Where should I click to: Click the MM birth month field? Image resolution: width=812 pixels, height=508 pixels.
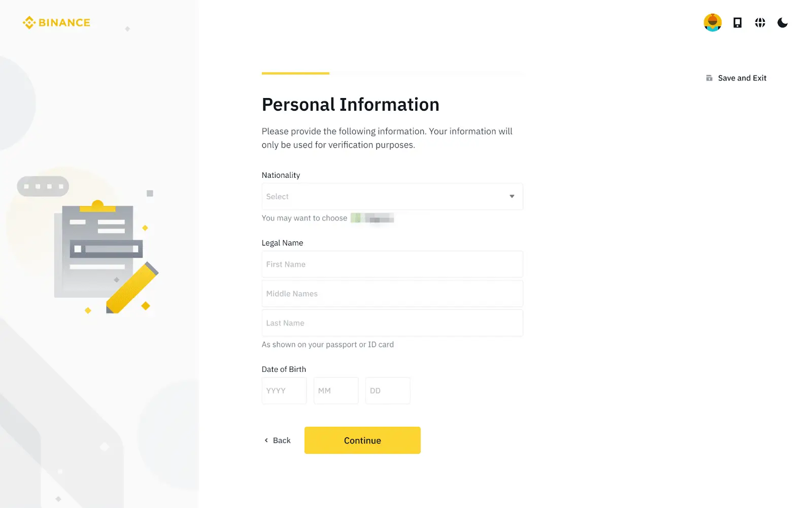[x=335, y=391]
